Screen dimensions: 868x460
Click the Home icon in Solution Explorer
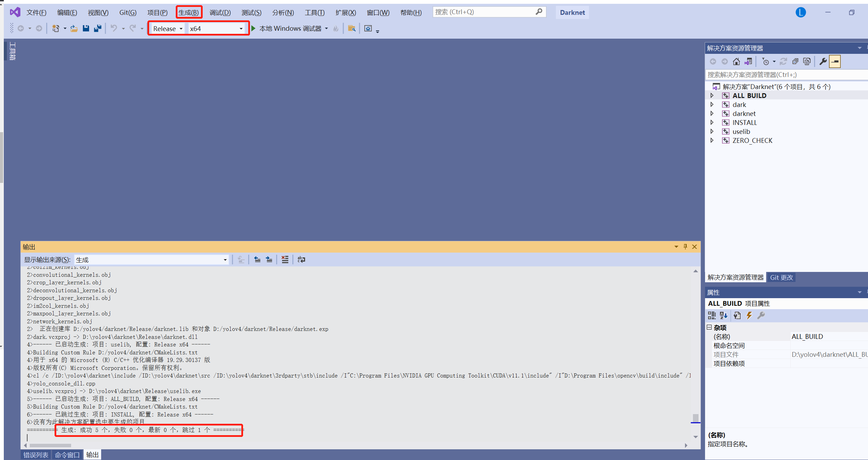coord(736,61)
